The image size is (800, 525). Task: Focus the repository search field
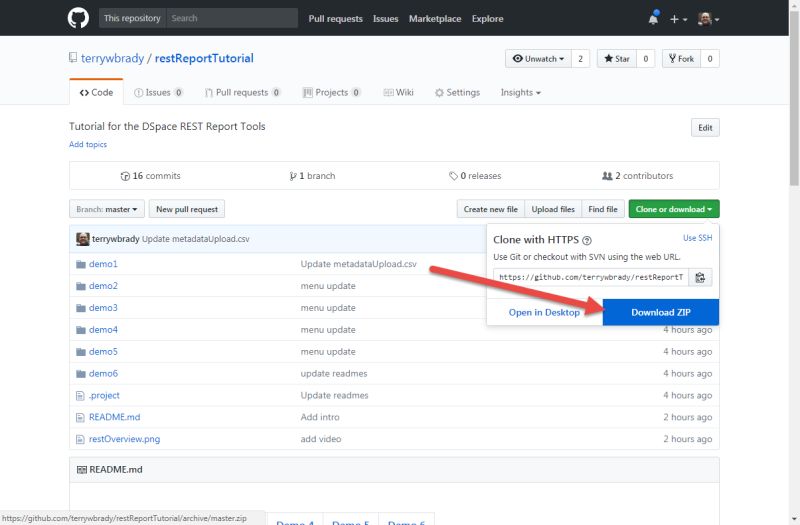(232, 18)
